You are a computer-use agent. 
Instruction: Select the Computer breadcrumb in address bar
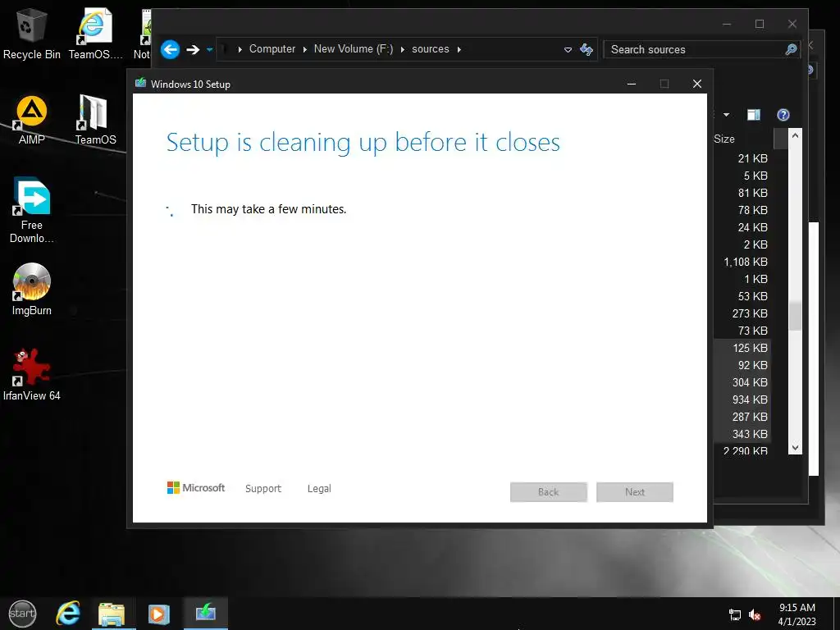point(272,48)
